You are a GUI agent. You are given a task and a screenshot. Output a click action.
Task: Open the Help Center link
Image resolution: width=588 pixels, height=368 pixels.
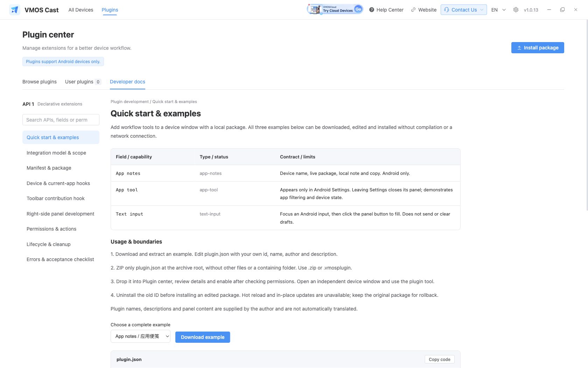point(386,10)
